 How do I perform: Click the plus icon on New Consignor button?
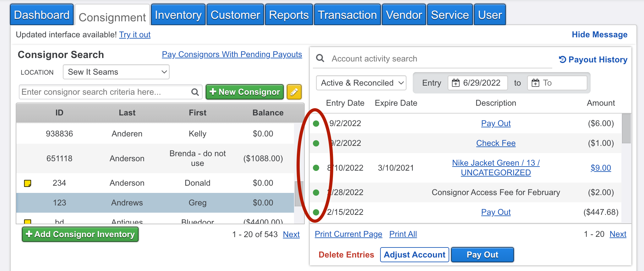click(213, 92)
